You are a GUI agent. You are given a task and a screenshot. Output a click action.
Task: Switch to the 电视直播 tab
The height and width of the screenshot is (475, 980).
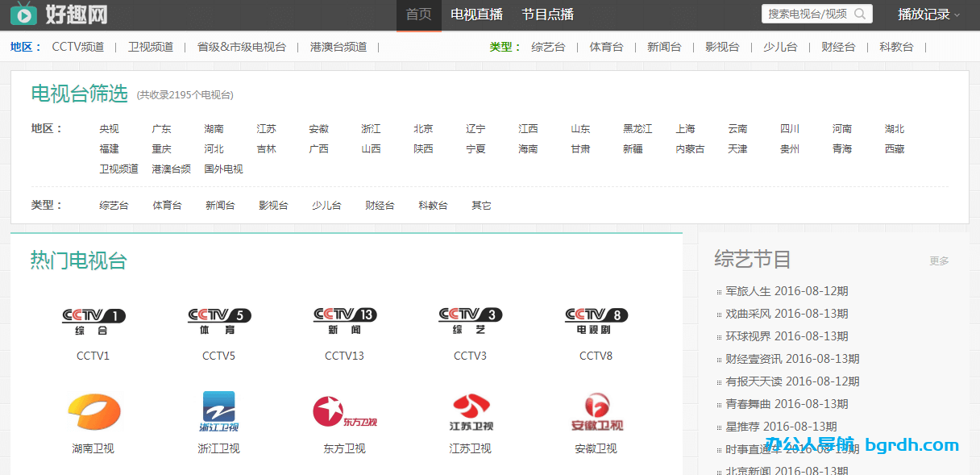click(x=476, y=15)
